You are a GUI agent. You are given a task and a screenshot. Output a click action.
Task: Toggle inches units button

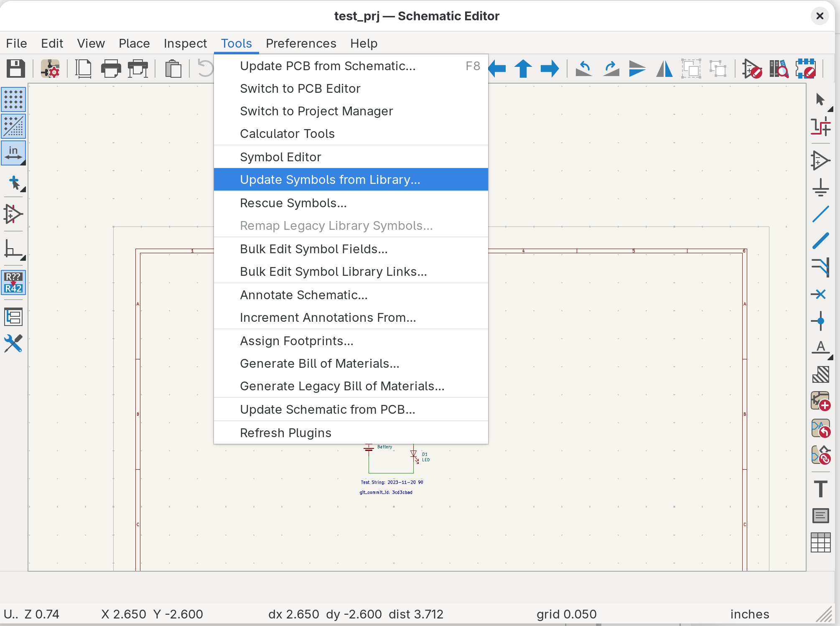(x=13, y=153)
